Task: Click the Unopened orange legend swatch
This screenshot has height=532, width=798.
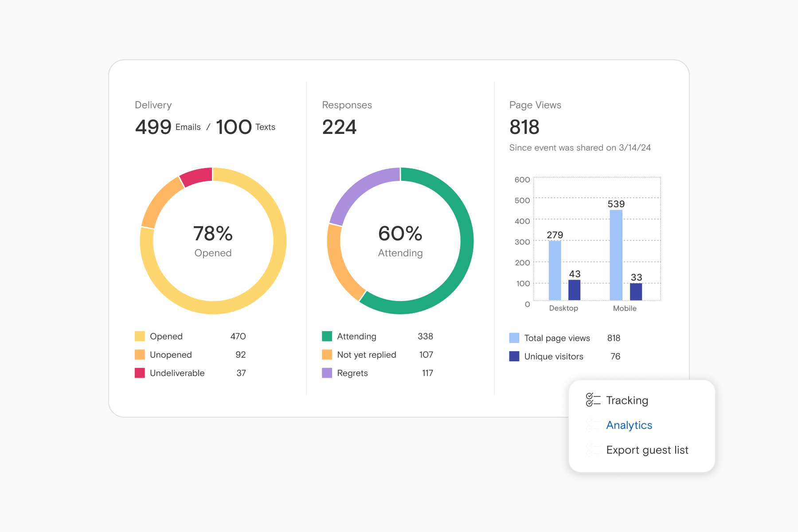Action: [140, 355]
